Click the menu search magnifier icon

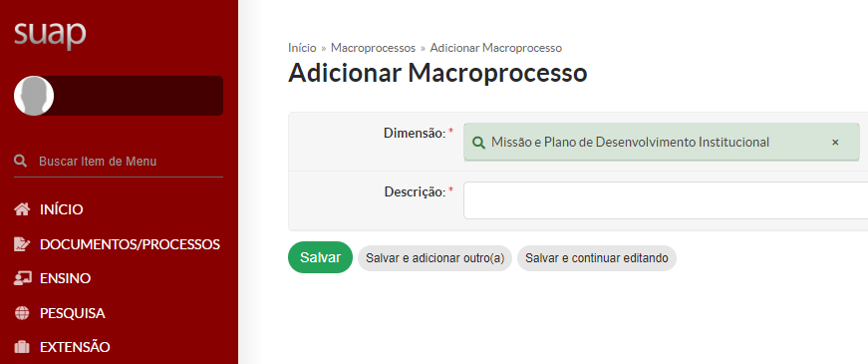(x=21, y=162)
